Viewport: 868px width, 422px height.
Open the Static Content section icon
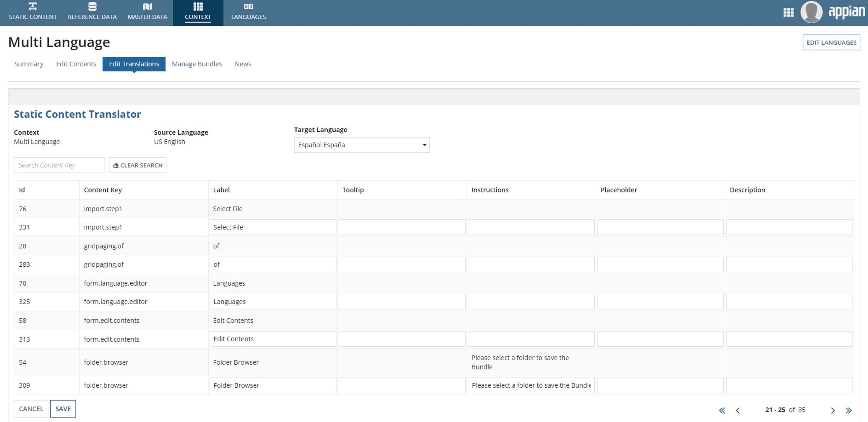(x=33, y=6)
